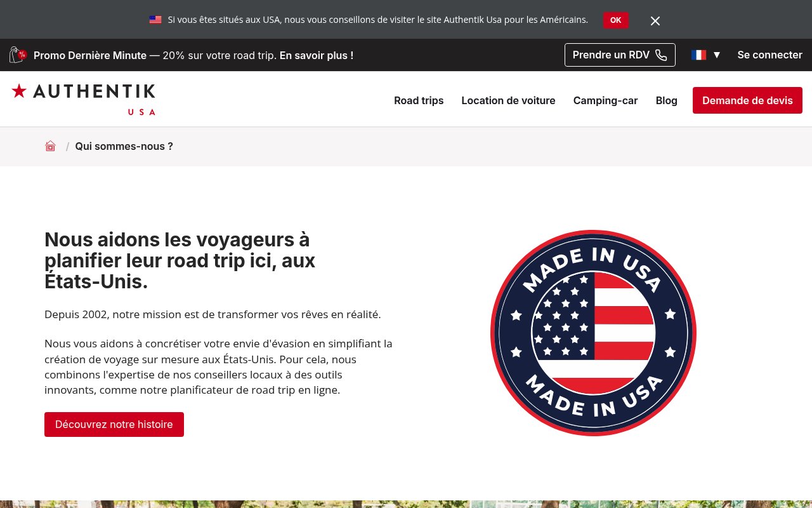The height and width of the screenshot is (508, 812).
Task: Click 'Demande de devis' button
Action: click(747, 100)
